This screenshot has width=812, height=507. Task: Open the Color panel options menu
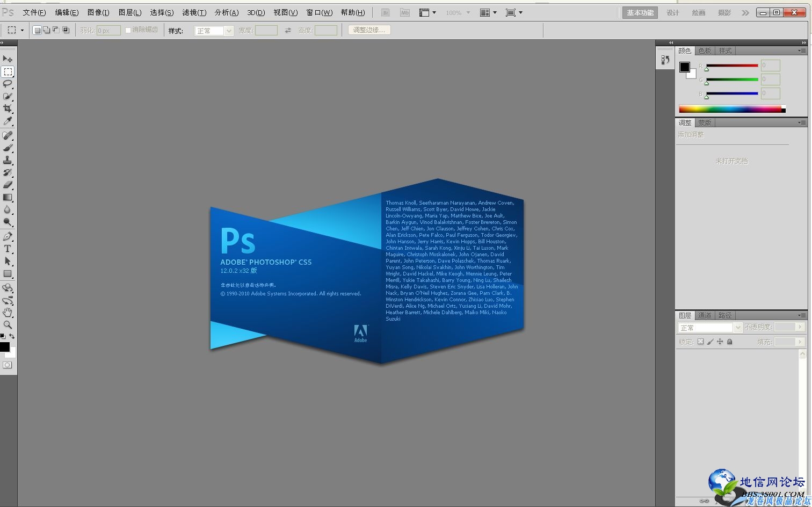click(802, 50)
